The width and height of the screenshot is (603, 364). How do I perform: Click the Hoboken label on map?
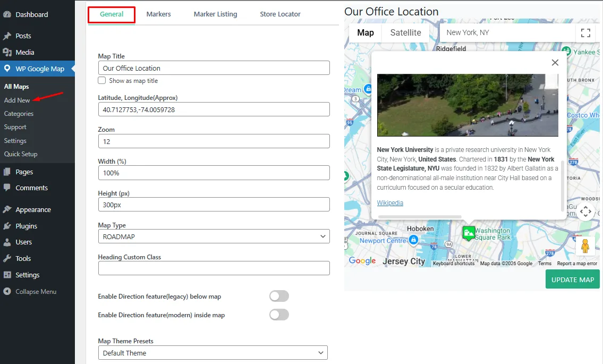point(420,228)
